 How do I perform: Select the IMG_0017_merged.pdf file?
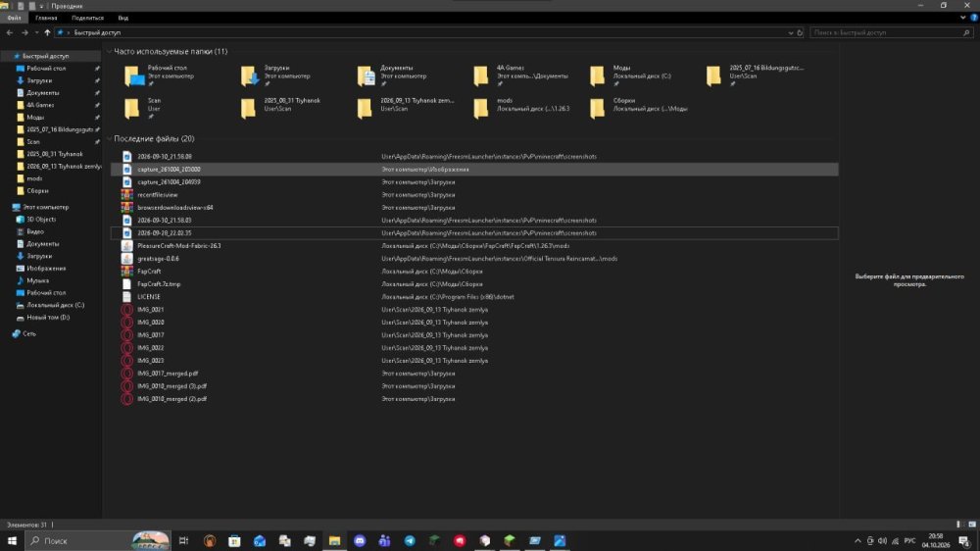click(x=168, y=374)
